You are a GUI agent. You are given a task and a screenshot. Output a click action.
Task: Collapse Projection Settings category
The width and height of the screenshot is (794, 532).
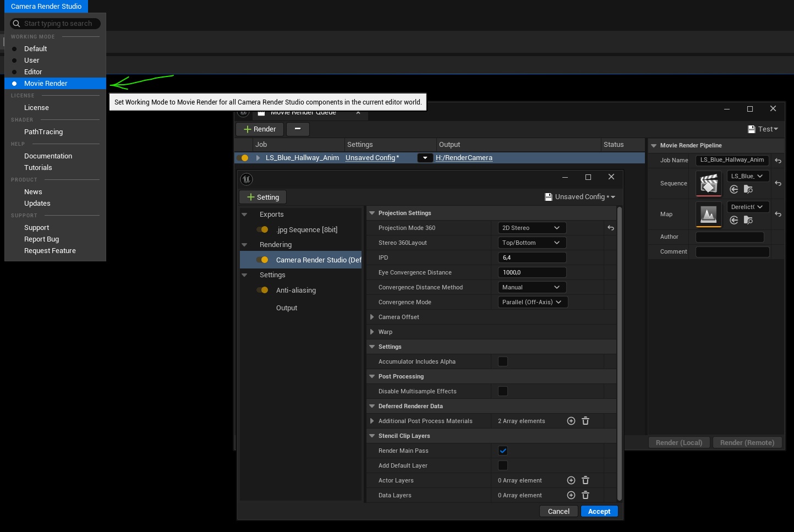coord(372,213)
